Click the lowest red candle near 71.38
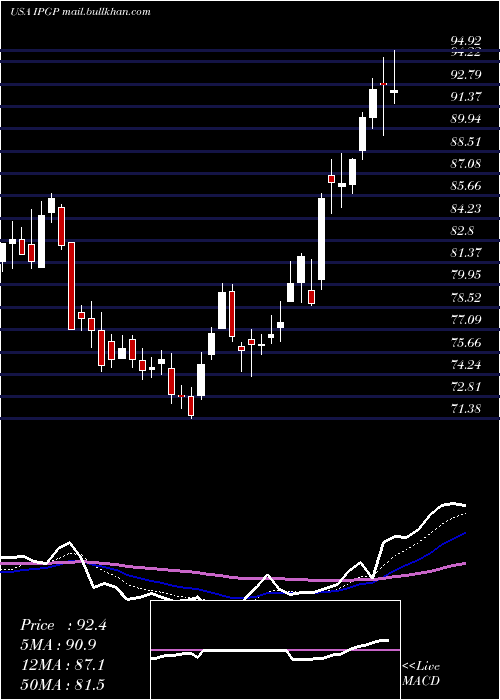The width and height of the screenshot is (500, 700). pyautogui.click(x=191, y=404)
